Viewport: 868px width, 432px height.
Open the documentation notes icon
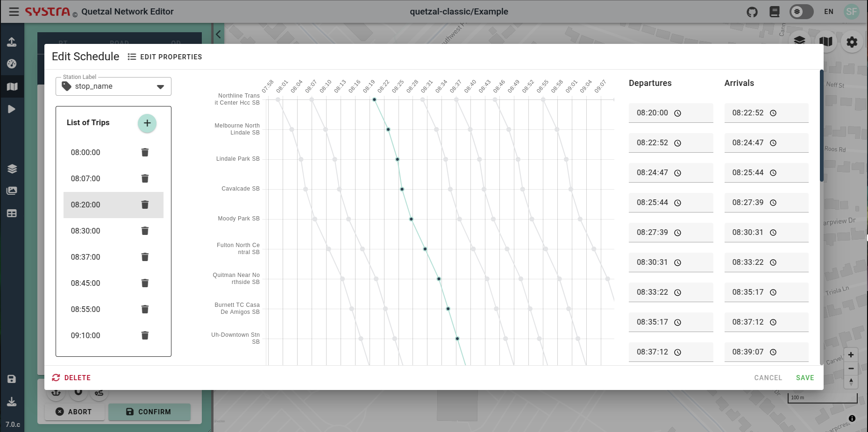coord(775,12)
